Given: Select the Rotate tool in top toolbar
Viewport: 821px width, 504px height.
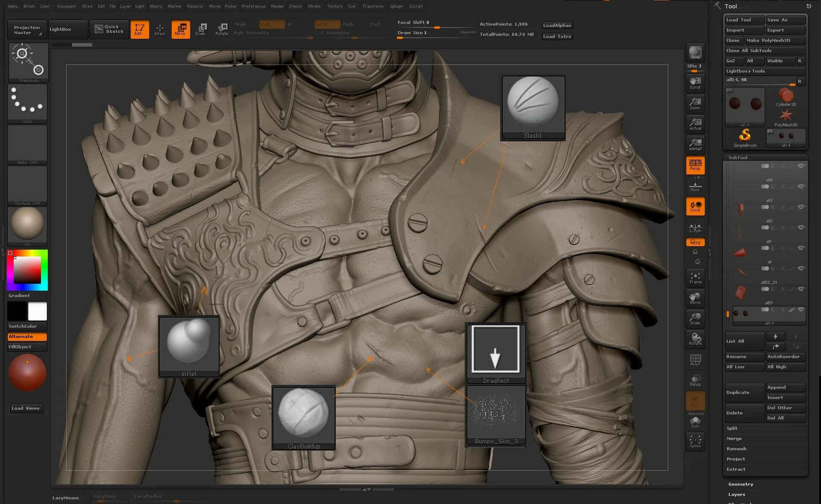Looking at the screenshot, I should tap(221, 29).
